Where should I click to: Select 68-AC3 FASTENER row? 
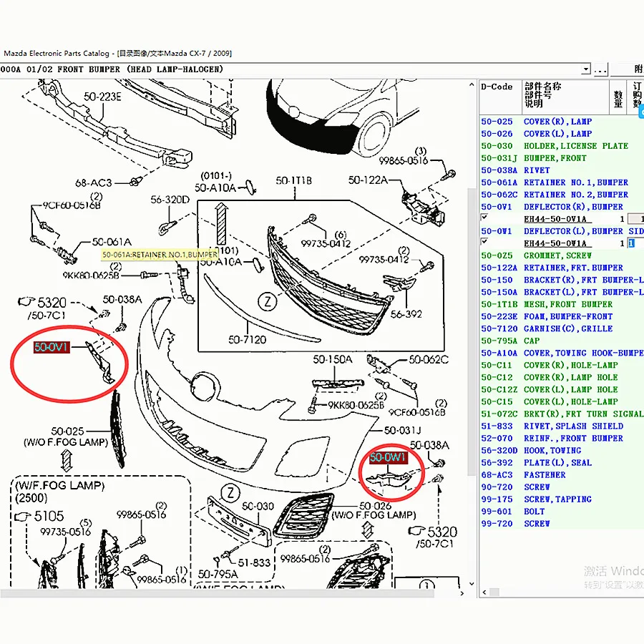(562, 475)
